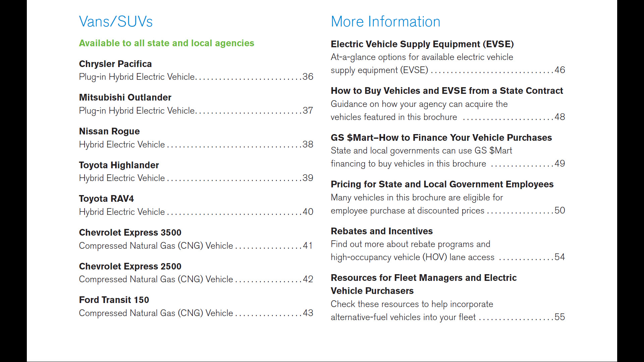Click page number 37 for Mitsubishi Outlander
The width and height of the screenshot is (644, 362).
(308, 111)
